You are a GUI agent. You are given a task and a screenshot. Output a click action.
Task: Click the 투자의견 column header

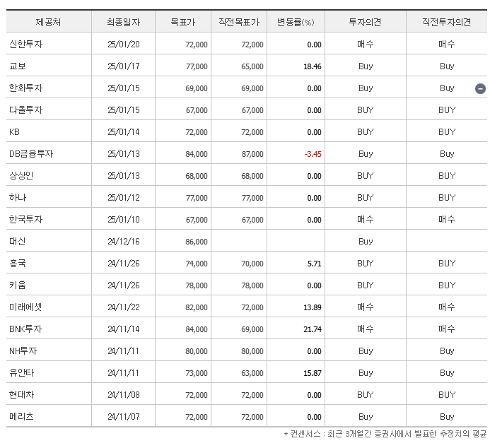point(365,22)
